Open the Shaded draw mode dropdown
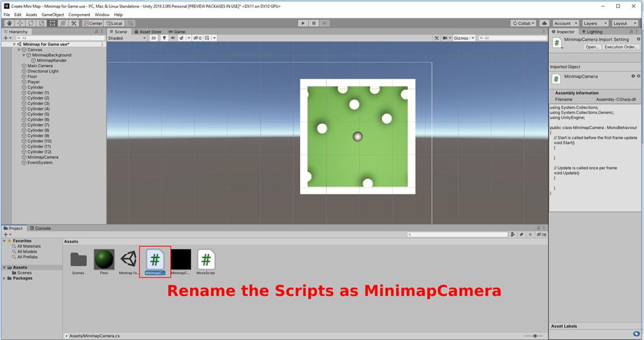 point(127,38)
